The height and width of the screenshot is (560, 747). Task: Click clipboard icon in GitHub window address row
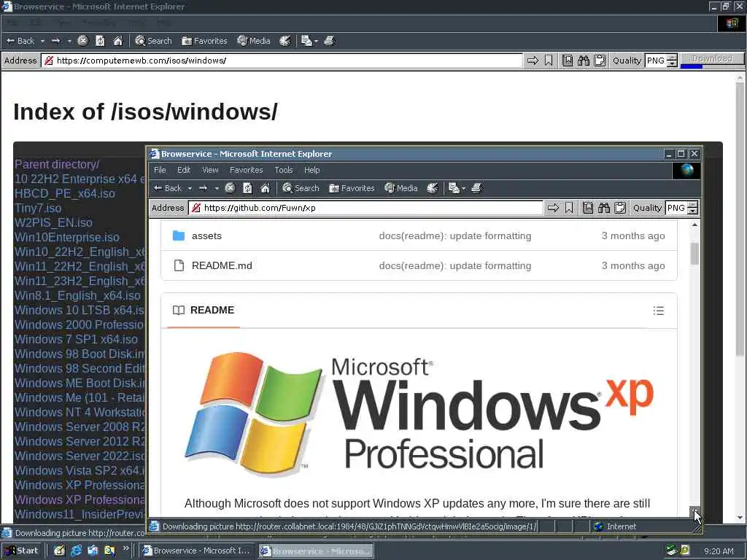click(x=620, y=208)
